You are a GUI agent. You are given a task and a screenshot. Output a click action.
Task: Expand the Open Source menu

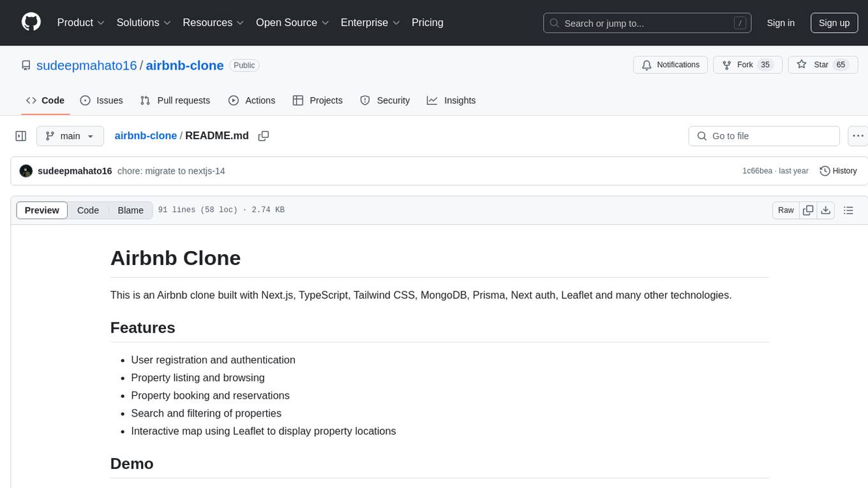click(292, 22)
